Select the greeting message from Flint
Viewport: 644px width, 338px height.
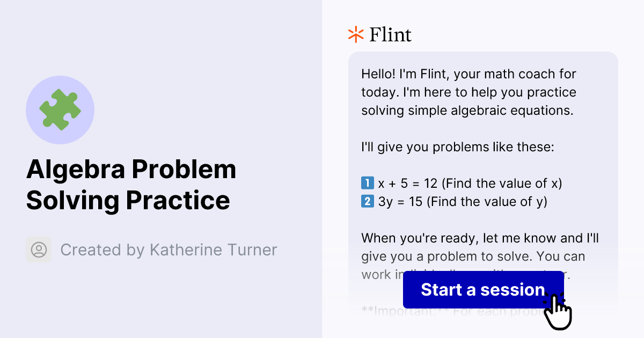468,92
